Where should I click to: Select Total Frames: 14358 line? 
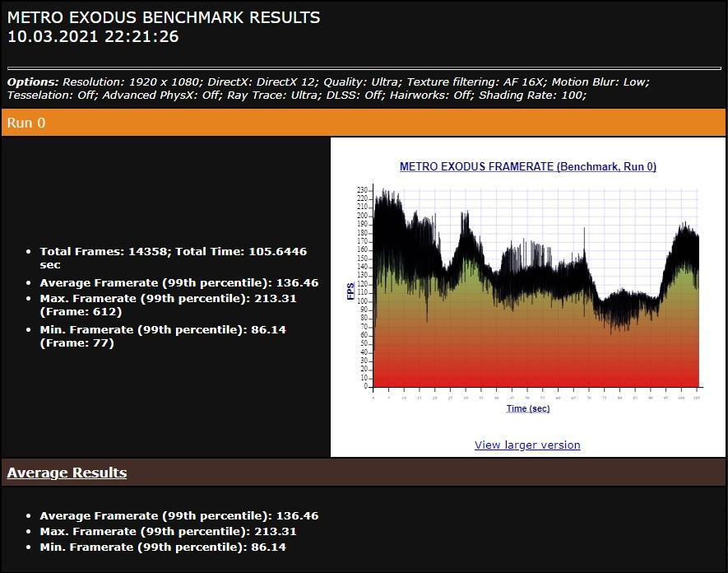coord(174,258)
